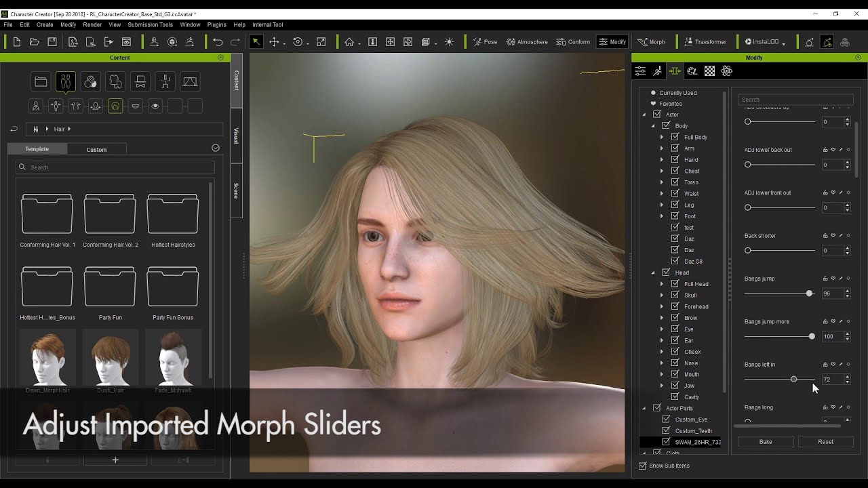Expand the Jaw tree node

click(x=662, y=386)
